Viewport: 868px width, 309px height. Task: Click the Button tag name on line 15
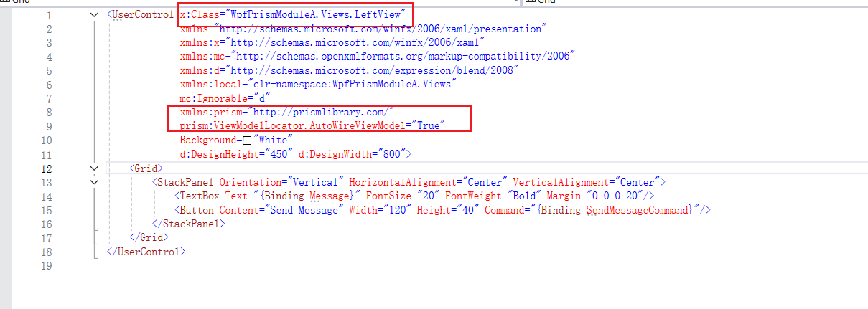tap(198, 210)
